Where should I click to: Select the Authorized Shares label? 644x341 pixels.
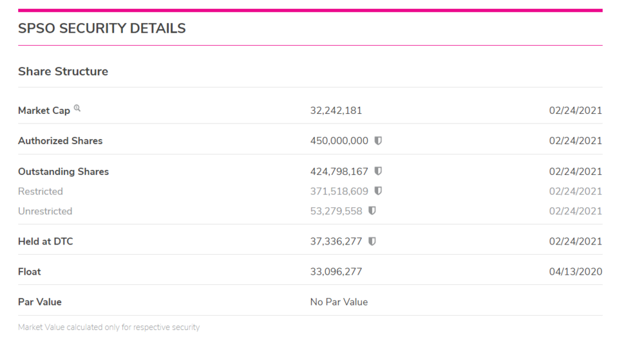coord(60,141)
